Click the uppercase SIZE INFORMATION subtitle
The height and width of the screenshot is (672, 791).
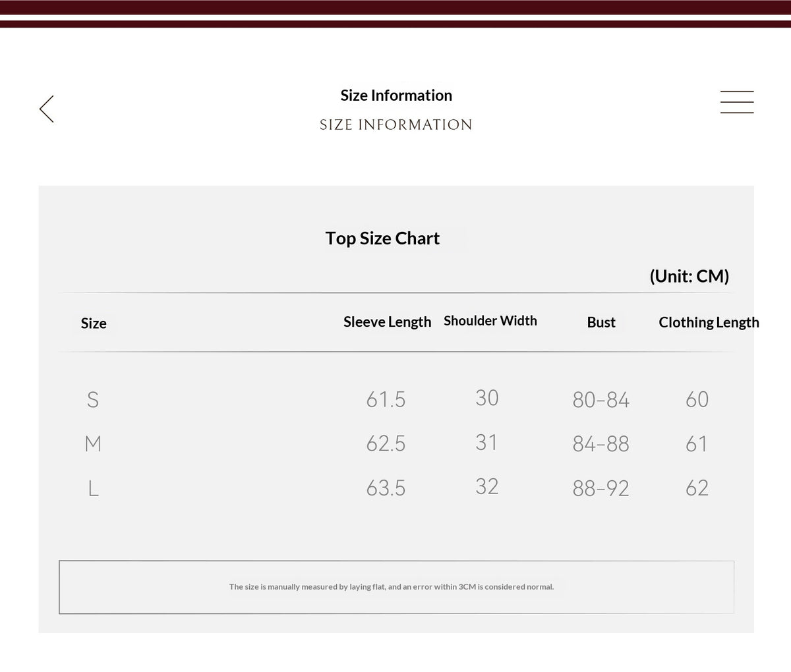point(395,125)
